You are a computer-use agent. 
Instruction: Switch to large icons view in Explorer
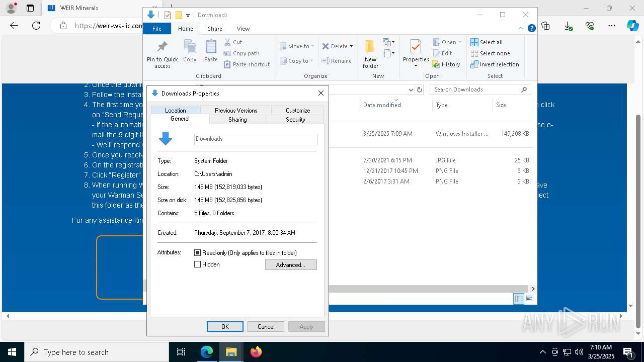click(530, 299)
